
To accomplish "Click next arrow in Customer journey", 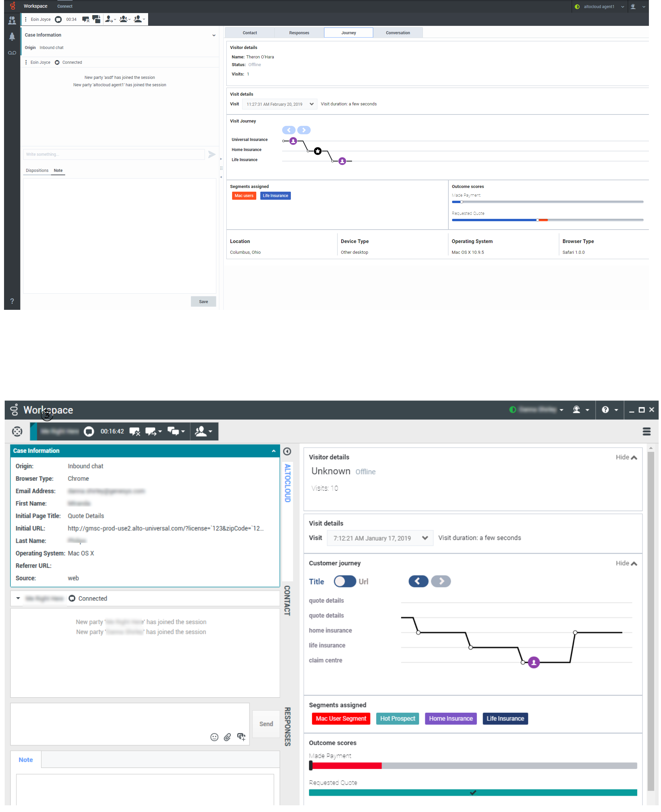I will [441, 581].
